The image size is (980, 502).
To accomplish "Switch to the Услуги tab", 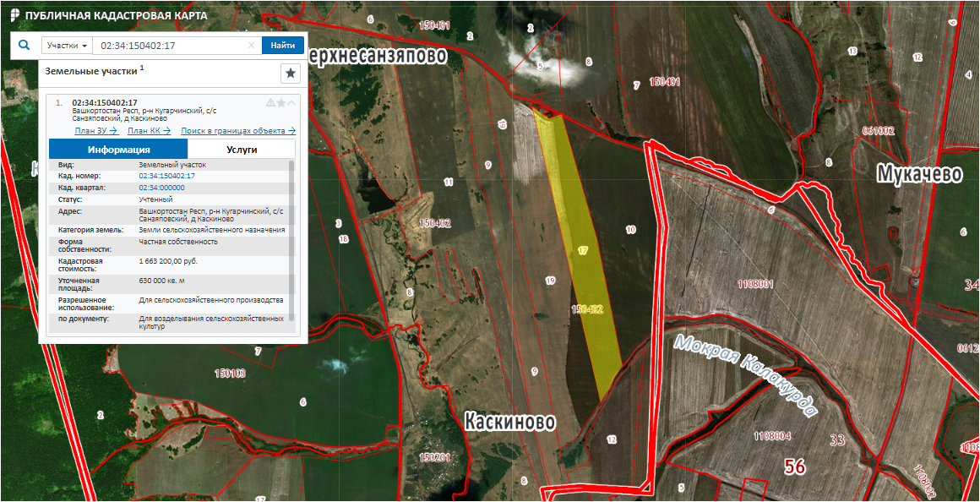I will (241, 149).
